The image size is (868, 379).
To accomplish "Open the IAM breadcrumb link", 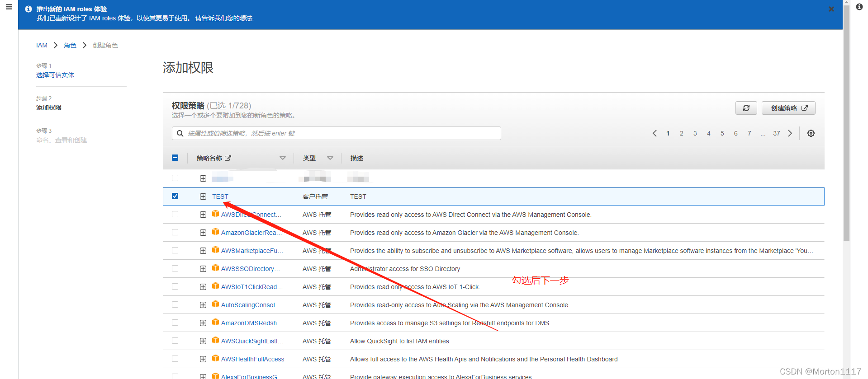I will click(42, 45).
